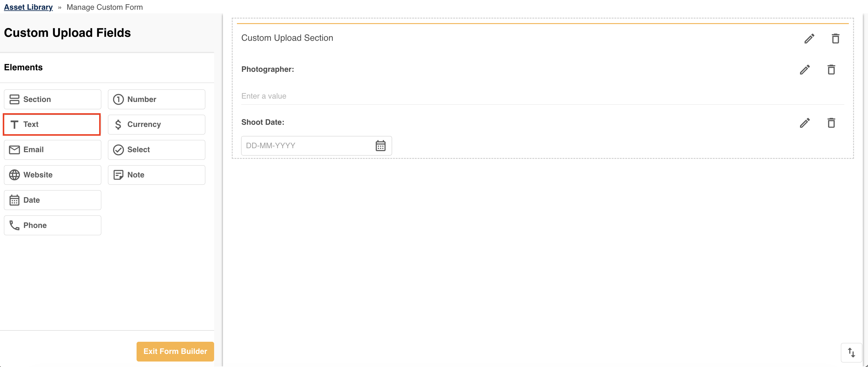Edit the Custom Upload Section title
The width and height of the screenshot is (868, 367).
coord(809,38)
